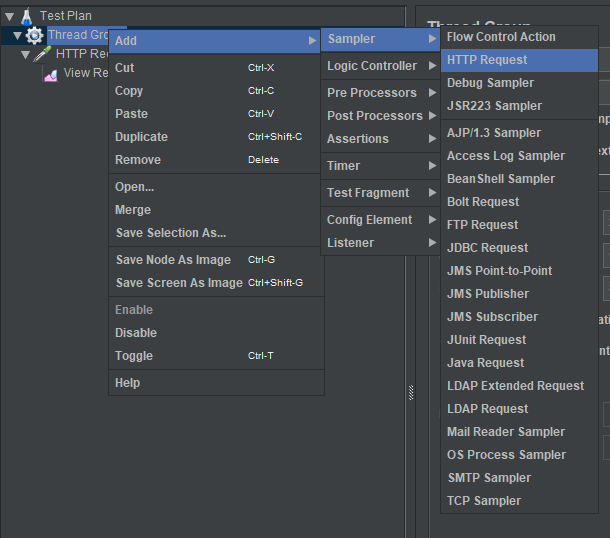Add a Debug Sampler
Viewport: 610px width, 538px height.
click(x=519, y=83)
